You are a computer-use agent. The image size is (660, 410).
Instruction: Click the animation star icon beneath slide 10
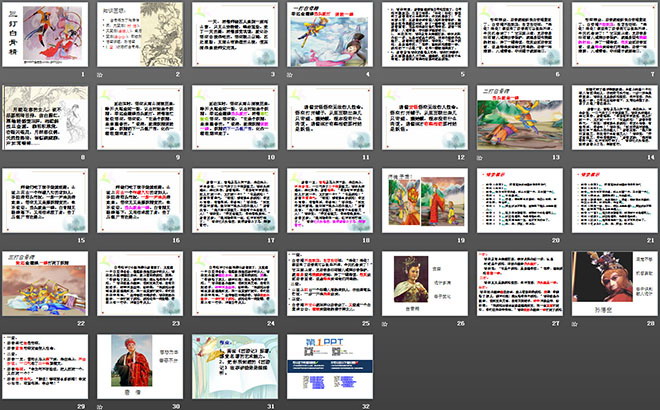click(x=196, y=158)
